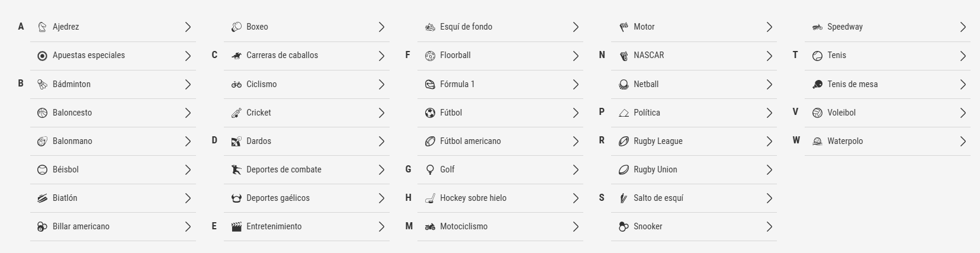The image size is (980, 253).
Task: Click the rugby ball icon beside Rugby League
Action: pyautogui.click(x=624, y=141)
